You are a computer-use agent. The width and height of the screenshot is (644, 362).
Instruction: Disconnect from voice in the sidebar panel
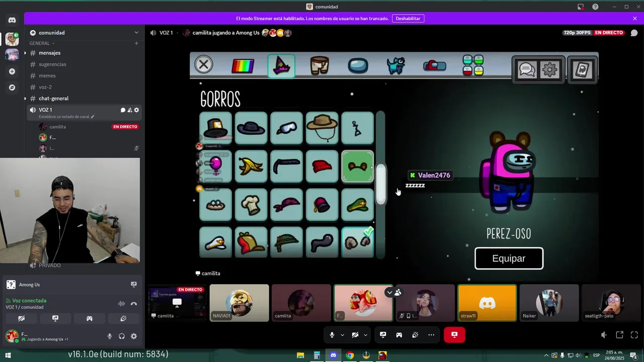coord(134,304)
